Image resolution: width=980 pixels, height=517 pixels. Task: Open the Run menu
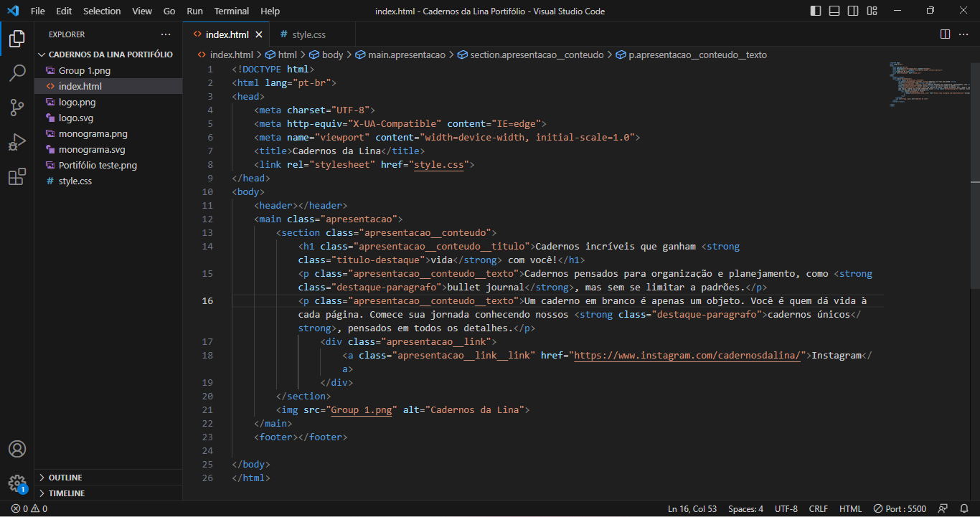[x=194, y=11]
